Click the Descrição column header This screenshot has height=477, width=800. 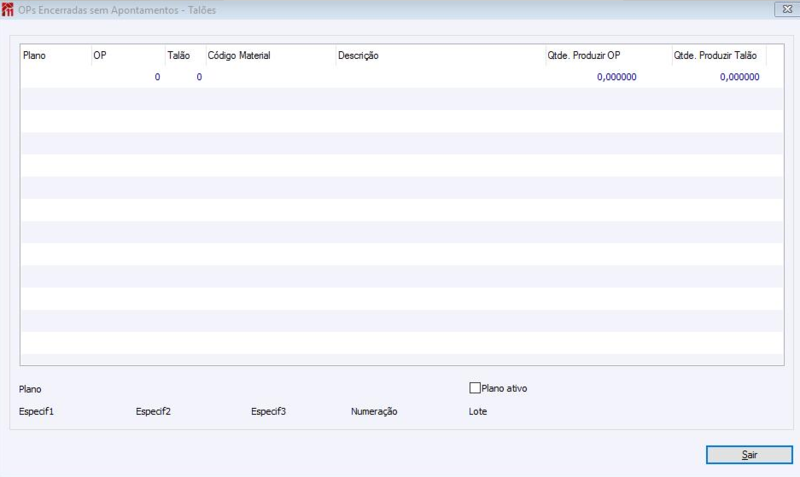440,56
